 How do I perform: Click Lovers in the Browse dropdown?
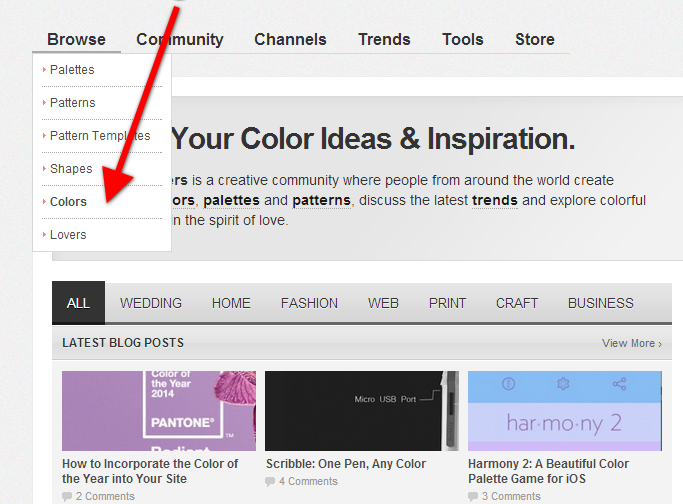(x=68, y=235)
